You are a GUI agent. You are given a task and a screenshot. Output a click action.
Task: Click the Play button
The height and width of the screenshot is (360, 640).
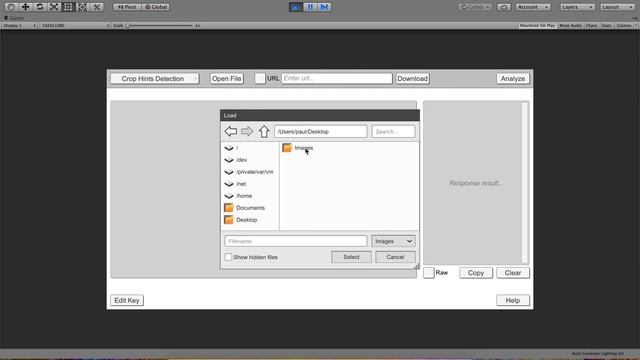coord(296,7)
